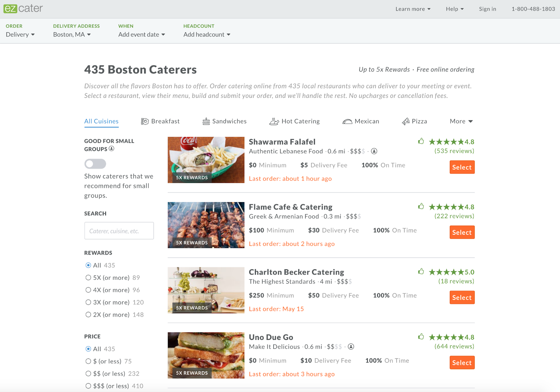
Task: Toggle Good For Small Groups switch
Action: point(95,164)
